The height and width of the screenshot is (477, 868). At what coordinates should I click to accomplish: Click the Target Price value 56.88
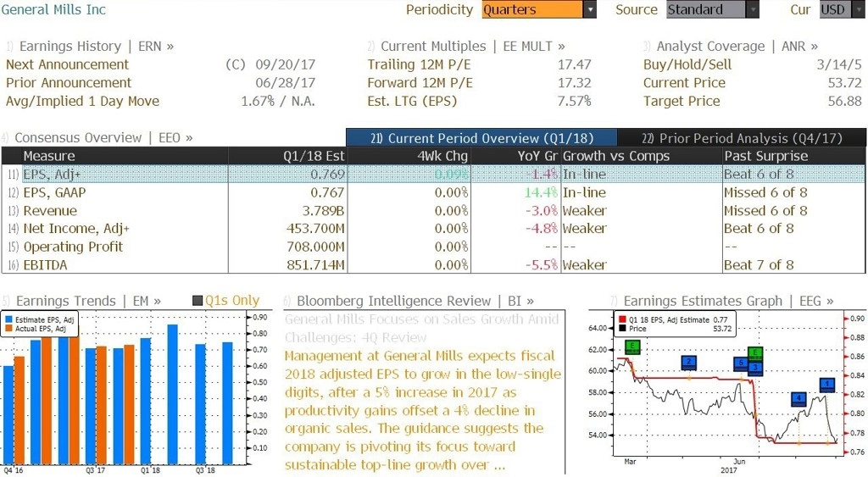pyautogui.click(x=845, y=102)
